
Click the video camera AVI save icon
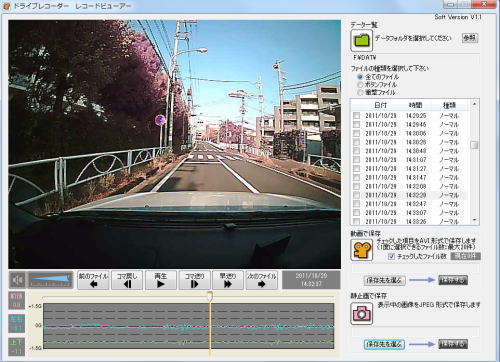coord(362,250)
